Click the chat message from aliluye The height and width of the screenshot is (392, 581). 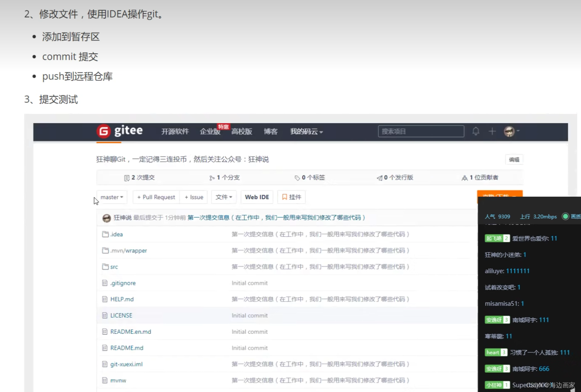pyautogui.click(x=507, y=271)
